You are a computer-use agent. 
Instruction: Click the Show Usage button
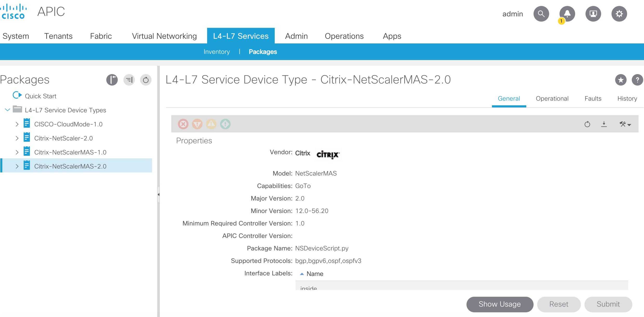[500, 304]
